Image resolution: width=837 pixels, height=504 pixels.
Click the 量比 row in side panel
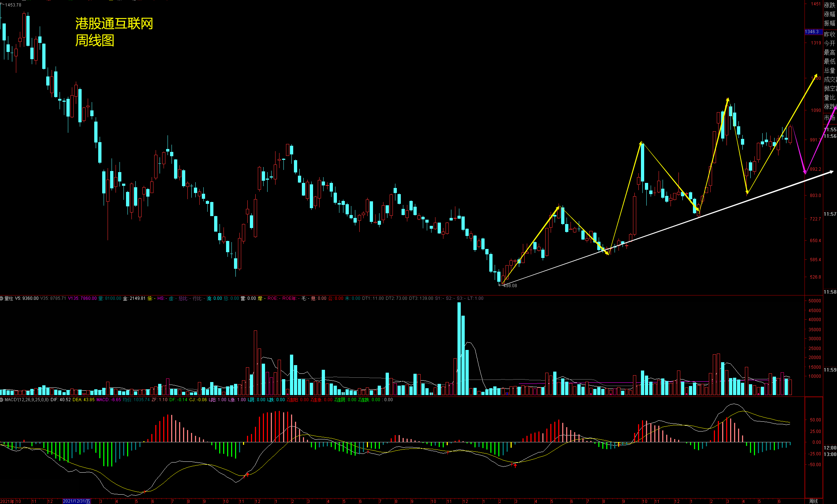click(x=829, y=97)
